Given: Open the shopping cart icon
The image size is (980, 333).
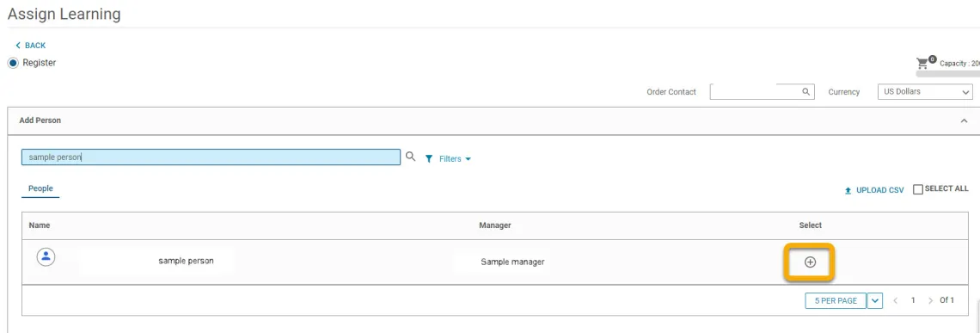Looking at the screenshot, I should (922, 63).
